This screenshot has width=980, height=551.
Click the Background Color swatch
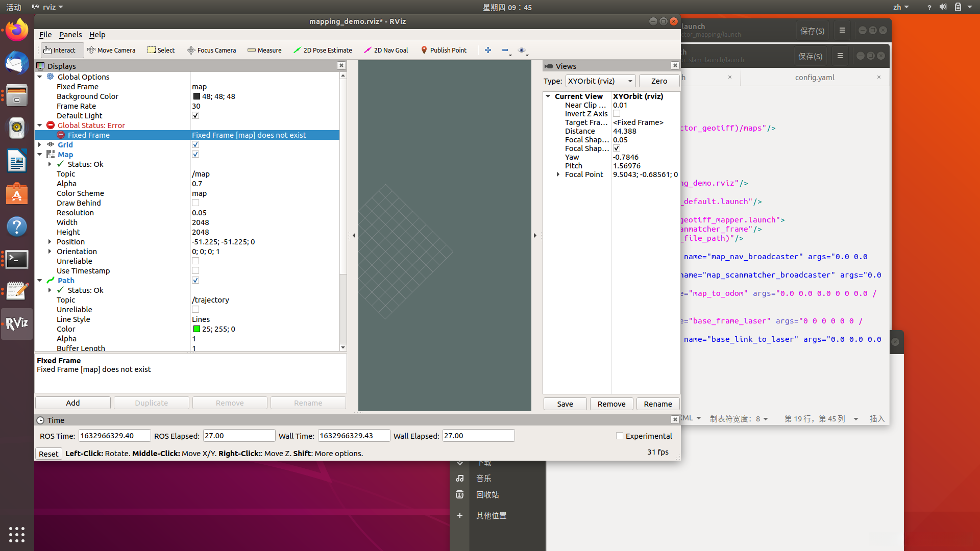coord(197,96)
